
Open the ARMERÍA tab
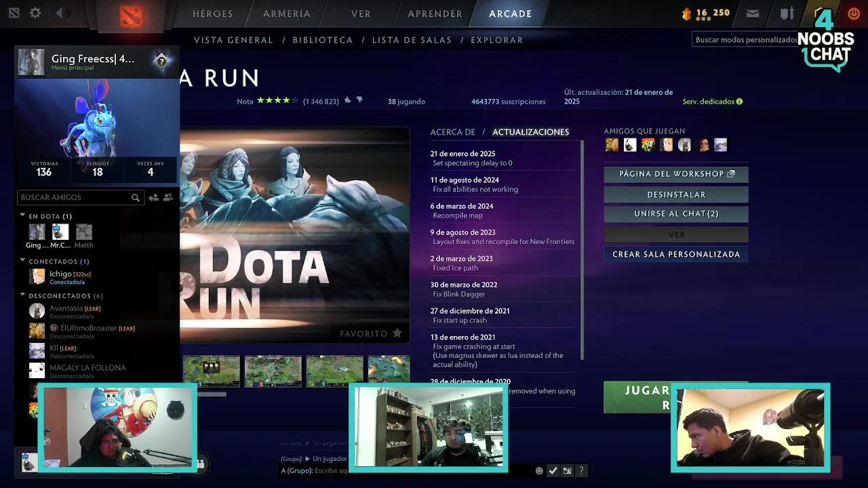pyautogui.click(x=287, y=14)
